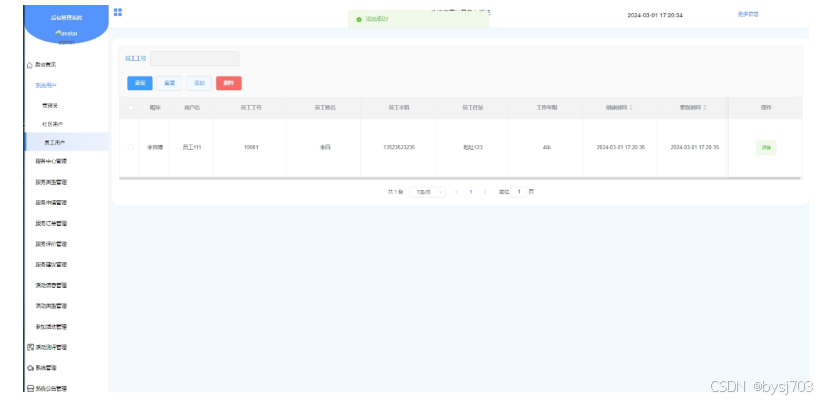
Task: Click the 员工111 username cell
Action: click(192, 147)
